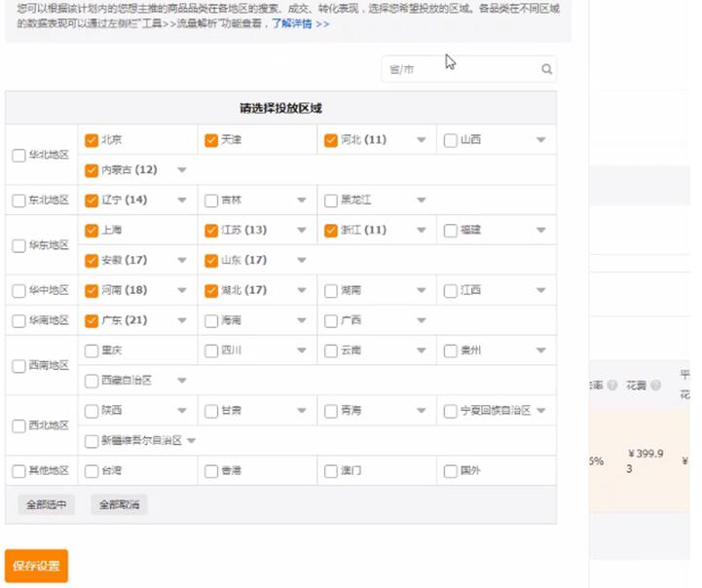Screen dimensions: 702x588
Task: Uncheck the 上海 checkbox
Action: click(92, 231)
